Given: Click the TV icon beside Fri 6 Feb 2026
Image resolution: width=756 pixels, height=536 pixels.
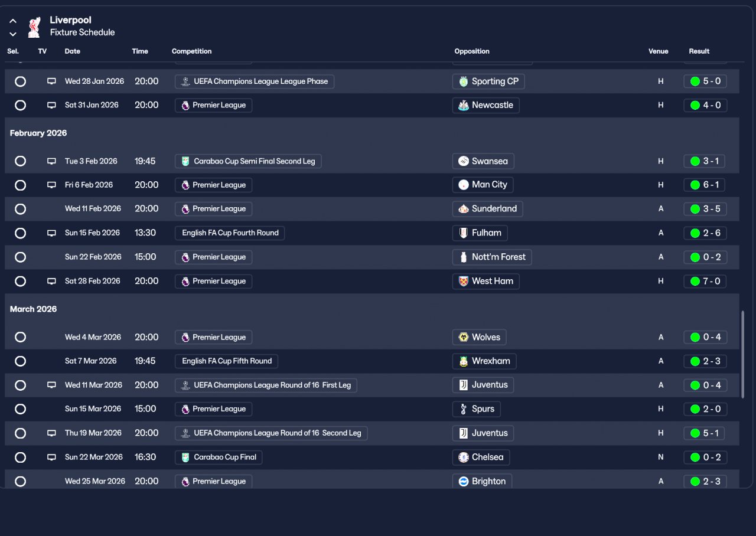Looking at the screenshot, I should [x=51, y=185].
